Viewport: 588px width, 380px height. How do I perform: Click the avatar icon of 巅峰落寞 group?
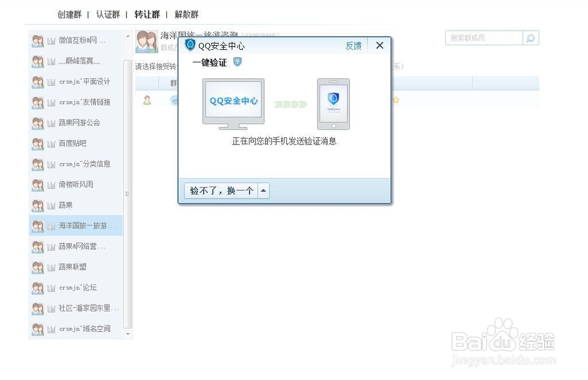(38, 62)
